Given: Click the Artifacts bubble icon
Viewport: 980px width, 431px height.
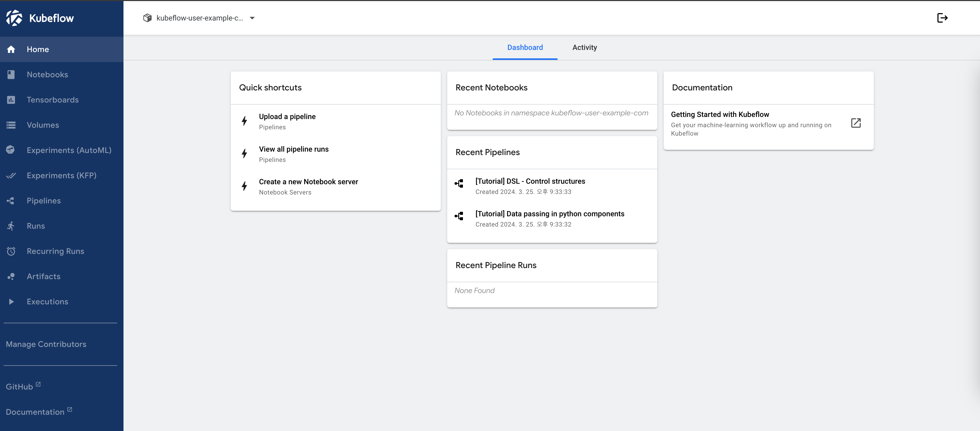Looking at the screenshot, I should [11, 276].
